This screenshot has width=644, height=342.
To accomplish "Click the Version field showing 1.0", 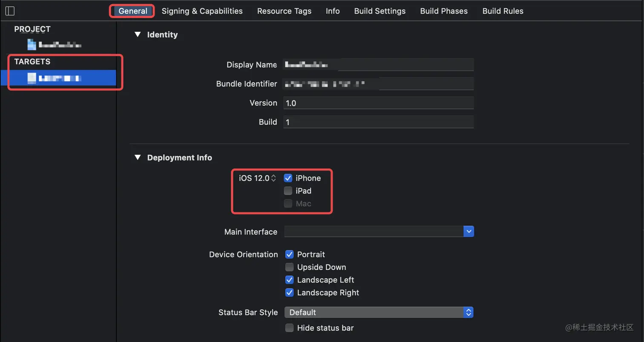I will (379, 103).
